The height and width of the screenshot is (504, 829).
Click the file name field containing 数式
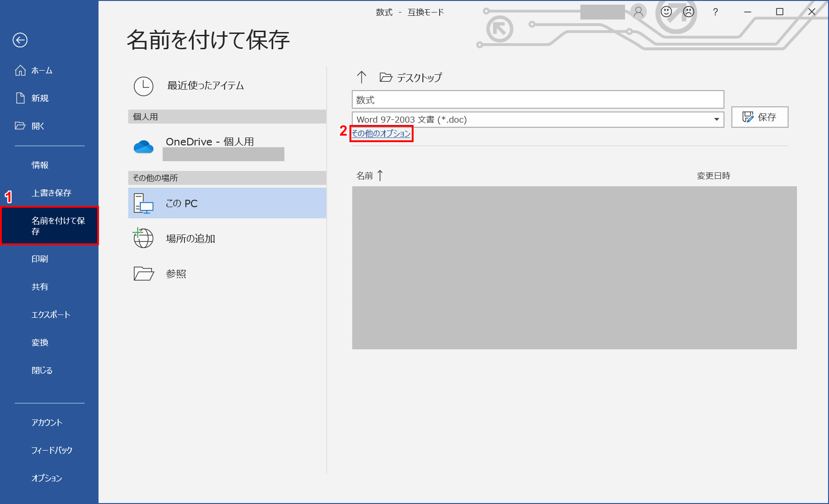click(538, 99)
